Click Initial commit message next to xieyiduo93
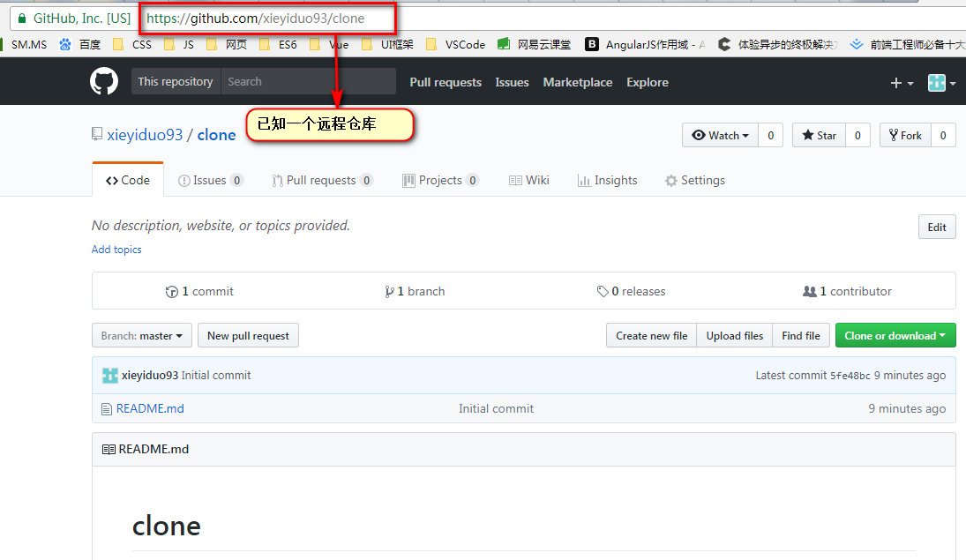The height and width of the screenshot is (560, 966). pyautogui.click(x=216, y=375)
